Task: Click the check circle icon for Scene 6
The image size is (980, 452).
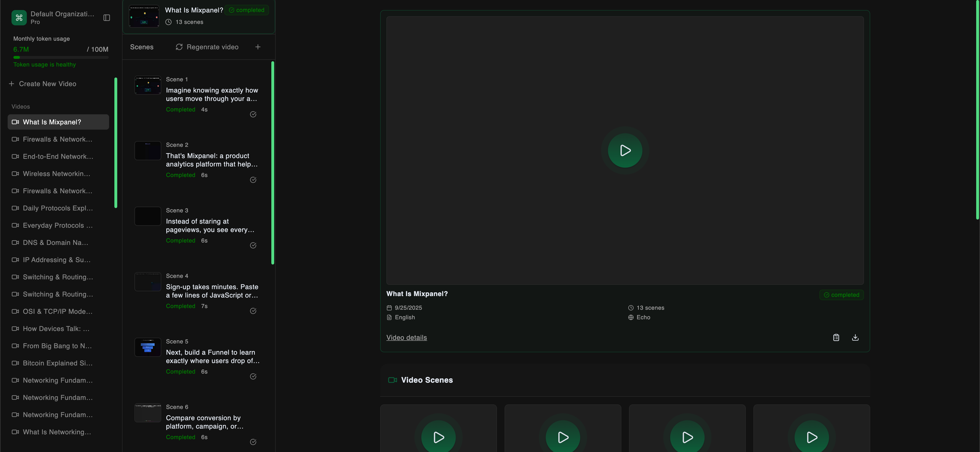Action: point(253,442)
